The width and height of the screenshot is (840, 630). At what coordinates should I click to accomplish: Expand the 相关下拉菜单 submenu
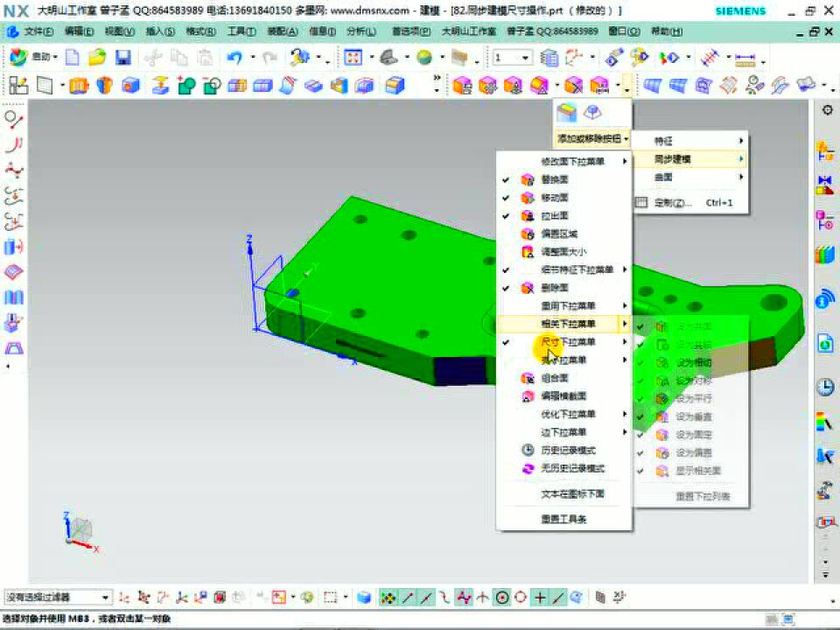(x=564, y=324)
